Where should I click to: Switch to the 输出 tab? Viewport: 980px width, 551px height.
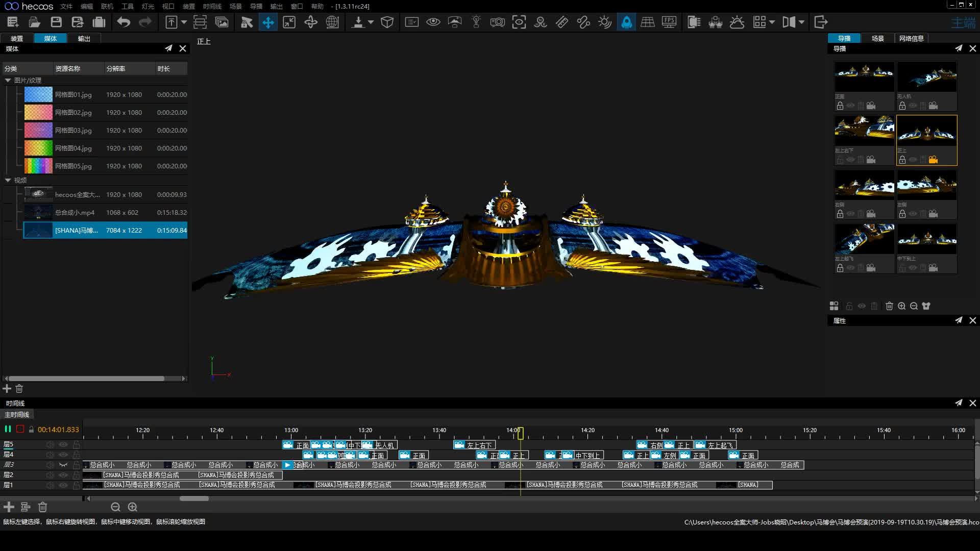(x=84, y=38)
